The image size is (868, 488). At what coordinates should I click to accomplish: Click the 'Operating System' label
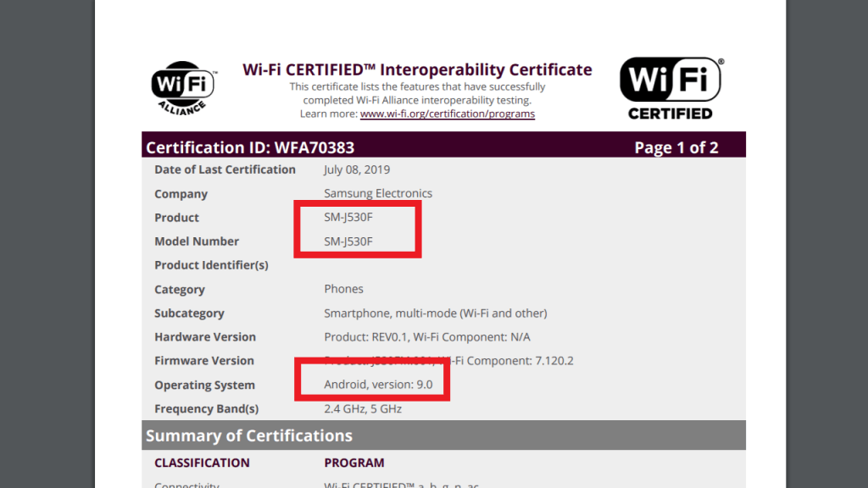205,385
